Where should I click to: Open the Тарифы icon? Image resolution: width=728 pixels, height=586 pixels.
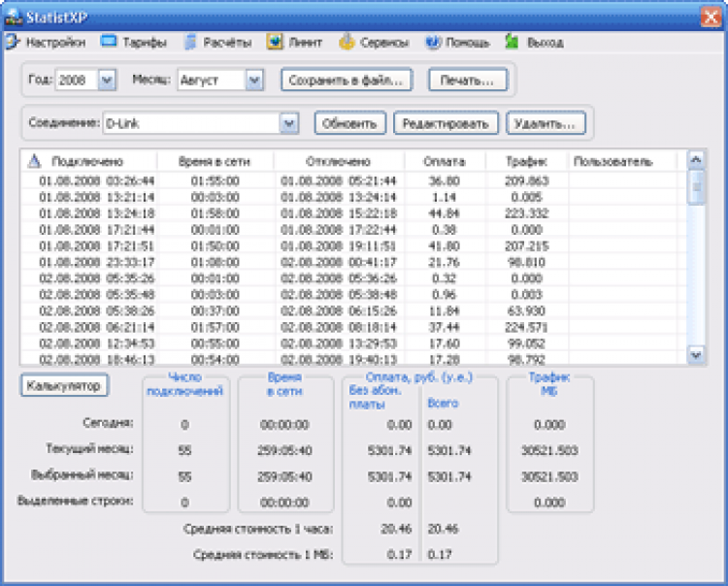pyautogui.click(x=109, y=43)
